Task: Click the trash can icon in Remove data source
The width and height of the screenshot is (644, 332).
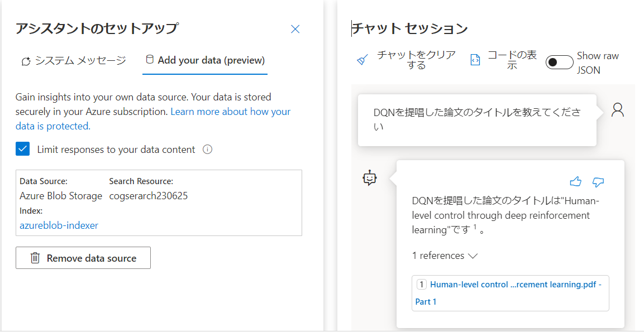Action: [35, 258]
